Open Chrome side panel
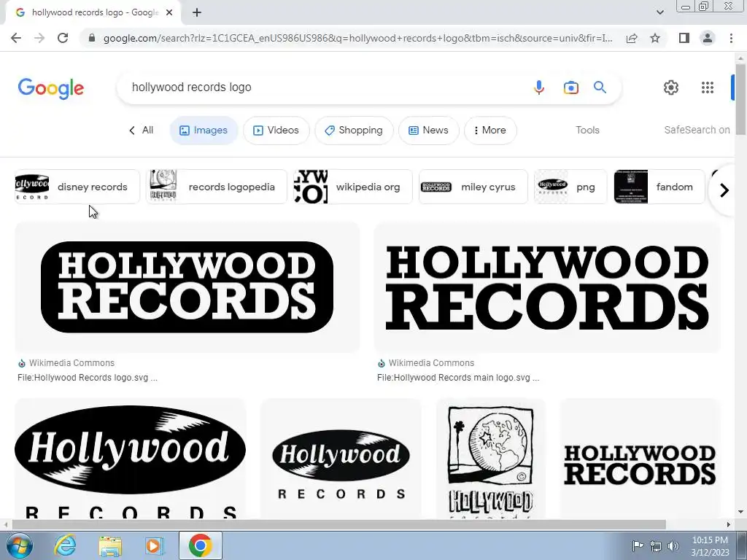The height and width of the screenshot is (560, 747). point(684,38)
